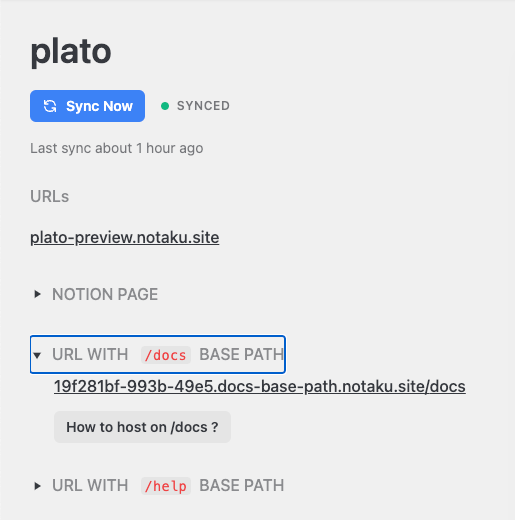
Task: Click the URL WITH text in help row
Action: coord(90,485)
